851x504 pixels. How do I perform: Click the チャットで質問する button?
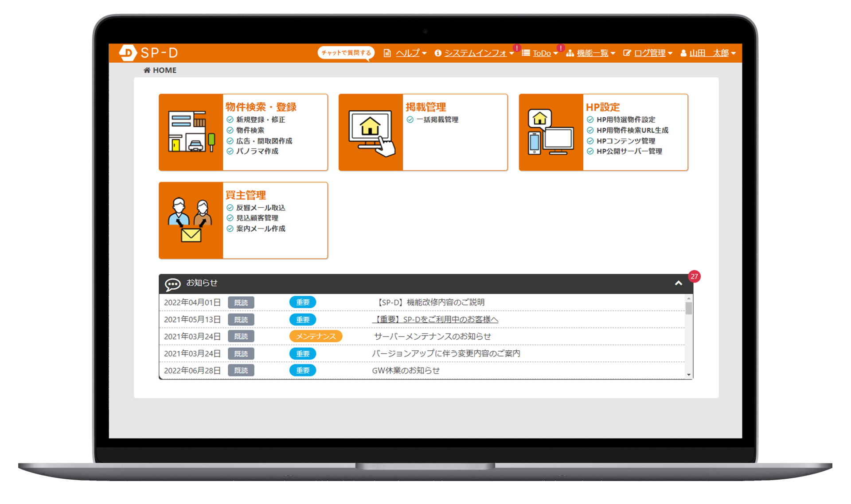(x=346, y=53)
